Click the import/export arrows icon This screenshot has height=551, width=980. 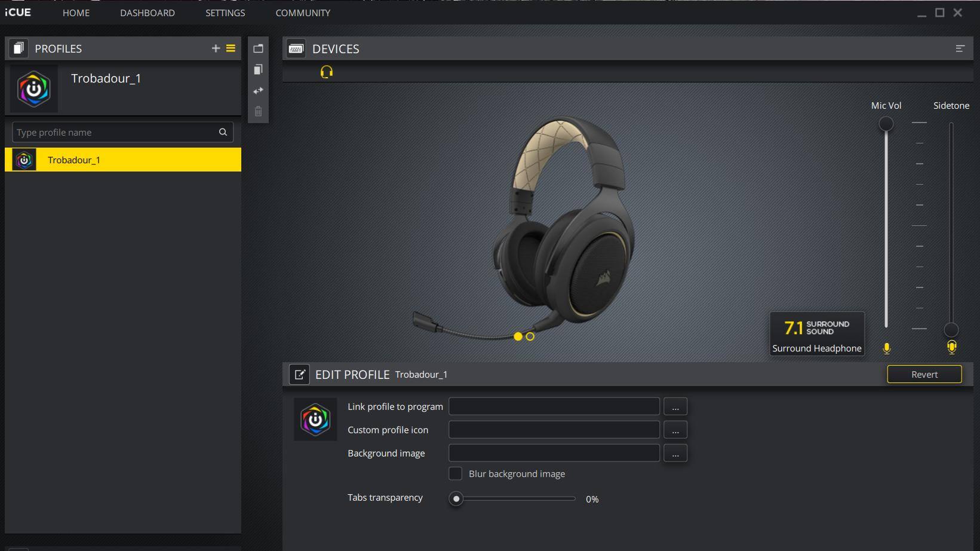tap(258, 91)
